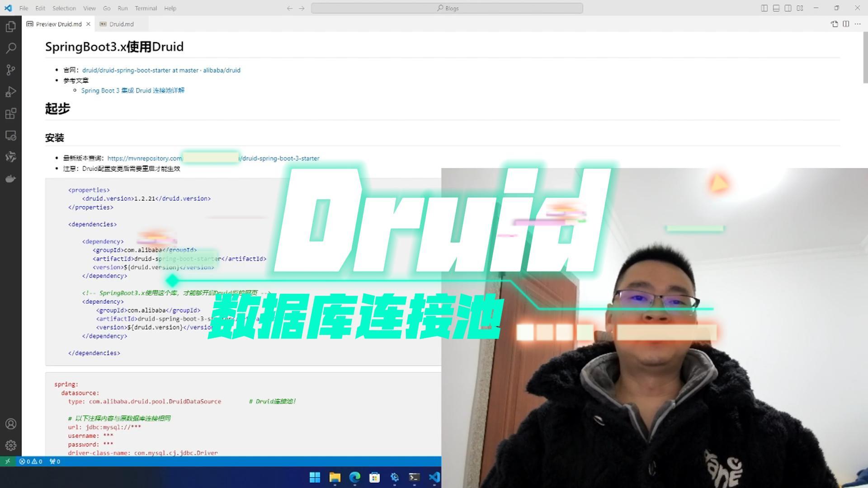Click the VS Code logo in title bar
This screenshot has width=868, height=488.
click(8, 8)
